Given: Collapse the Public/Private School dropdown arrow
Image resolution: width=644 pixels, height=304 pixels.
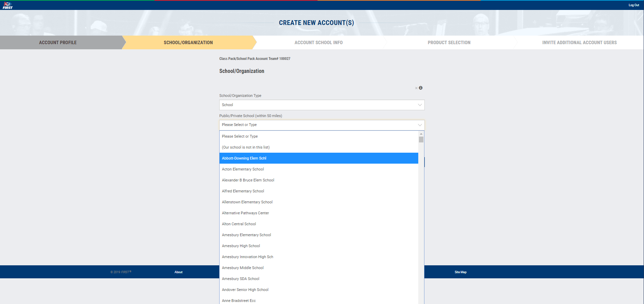Looking at the screenshot, I should (x=420, y=125).
